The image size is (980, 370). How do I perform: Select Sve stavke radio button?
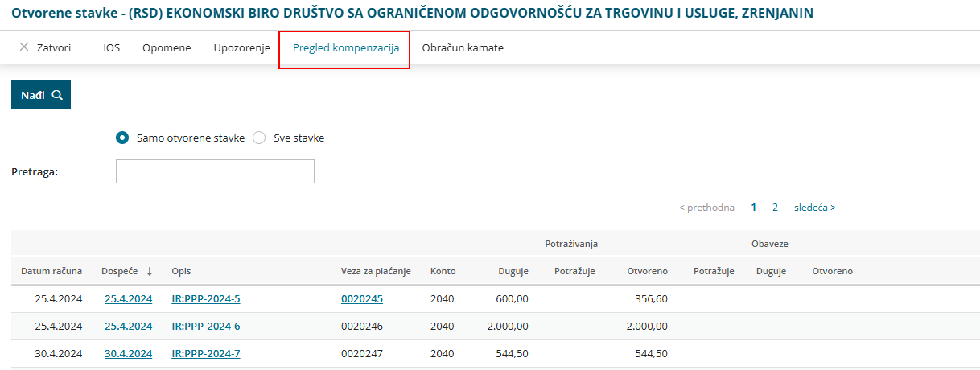coord(259,138)
